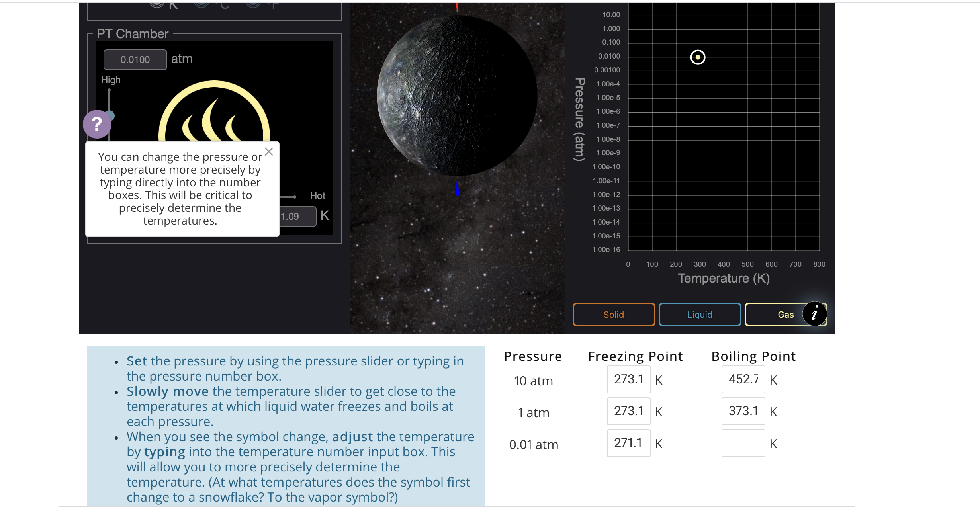Screen dimensions: 980x508
Task: Click the temperature slider handle near Hot
Action: pyautogui.click(x=295, y=196)
